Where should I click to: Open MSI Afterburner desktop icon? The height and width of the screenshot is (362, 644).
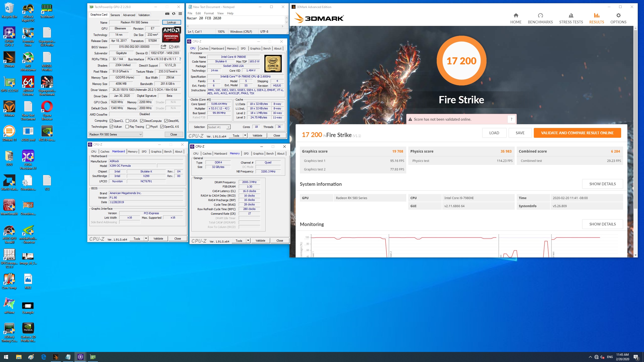point(28,61)
